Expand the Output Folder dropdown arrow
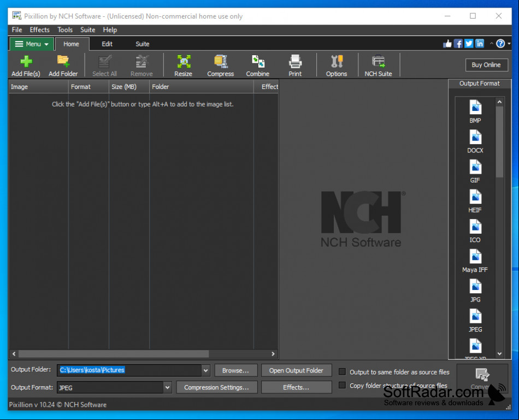519x420 pixels. (x=205, y=370)
